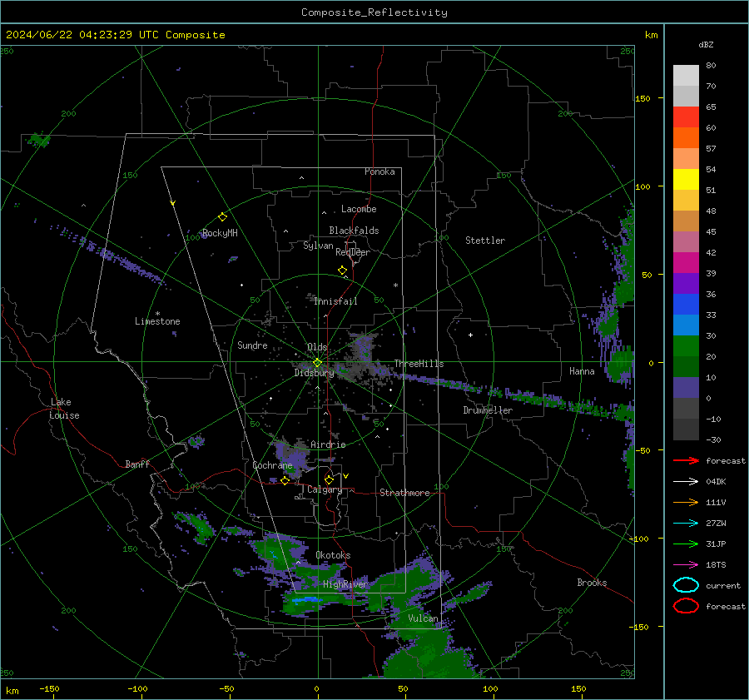Click the yellow diamond marker below Cochrane

(285, 481)
